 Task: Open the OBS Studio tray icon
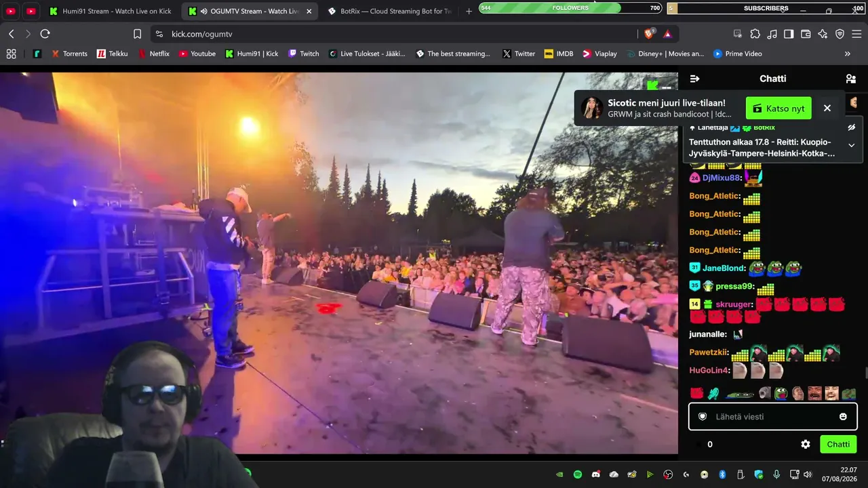coord(668,474)
